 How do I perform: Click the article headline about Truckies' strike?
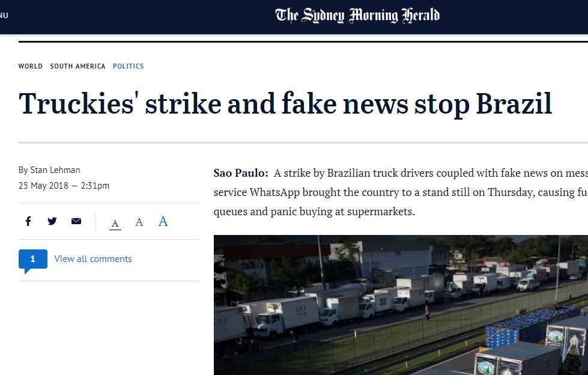click(x=285, y=104)
